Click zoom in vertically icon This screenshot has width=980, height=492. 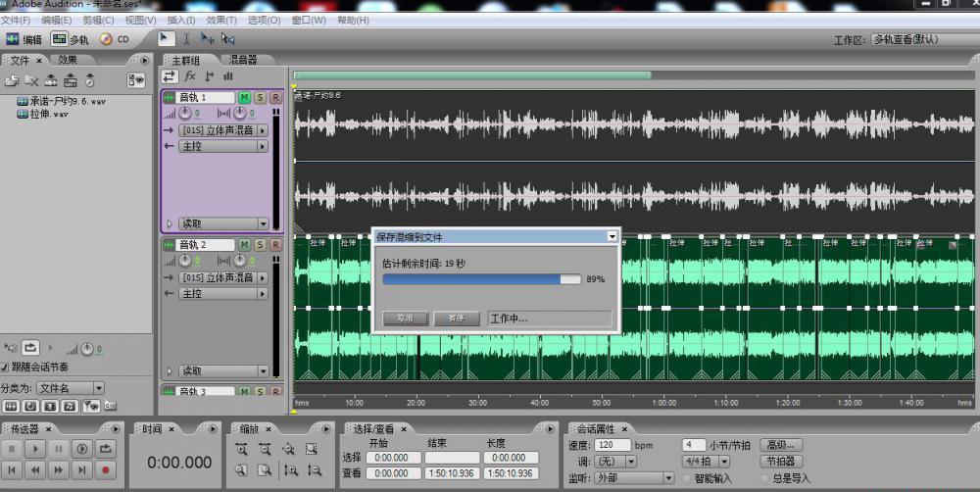point(291,470)
